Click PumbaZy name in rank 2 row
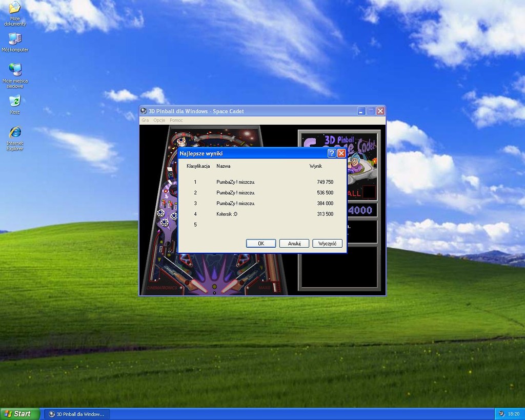 tap(236, 193)
